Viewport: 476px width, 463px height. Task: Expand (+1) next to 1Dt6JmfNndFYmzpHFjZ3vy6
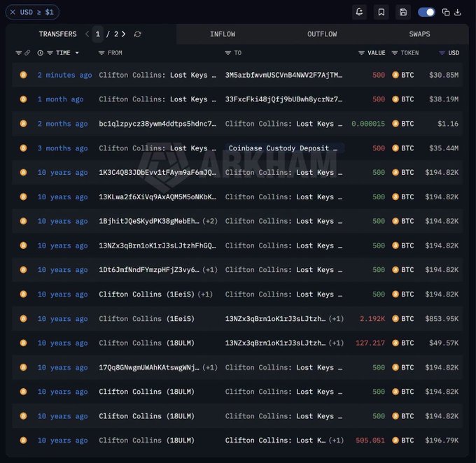(x=210, y=270)
